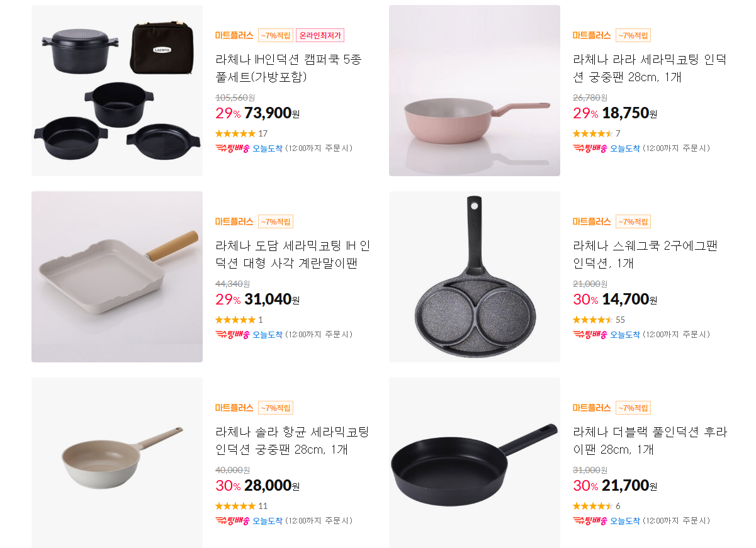Click 슈팅배송 icon on the 18,750원 item

[x=590, y=148]
